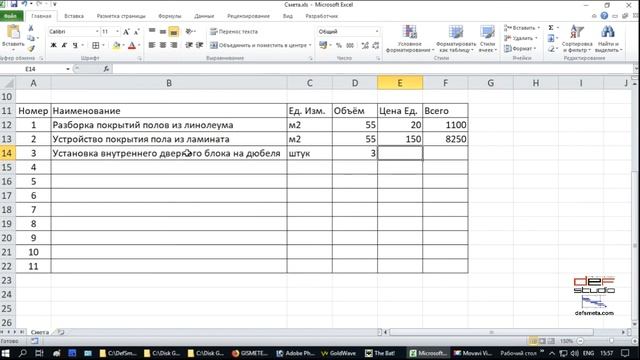This screenshot has width=640, height=360.
Task: Apply borders with the borders icon
Action: 96,45
